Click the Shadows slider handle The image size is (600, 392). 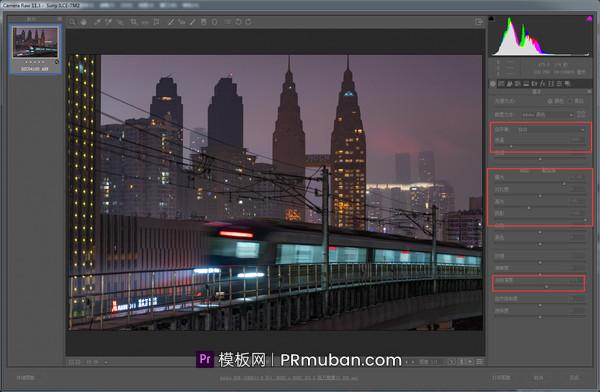pos(585,220)
